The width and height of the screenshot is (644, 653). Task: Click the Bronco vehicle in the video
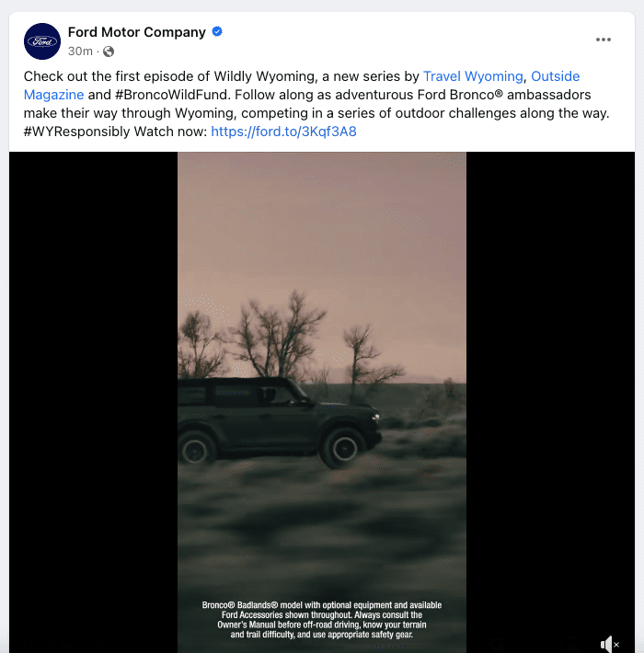coord(279,421)
